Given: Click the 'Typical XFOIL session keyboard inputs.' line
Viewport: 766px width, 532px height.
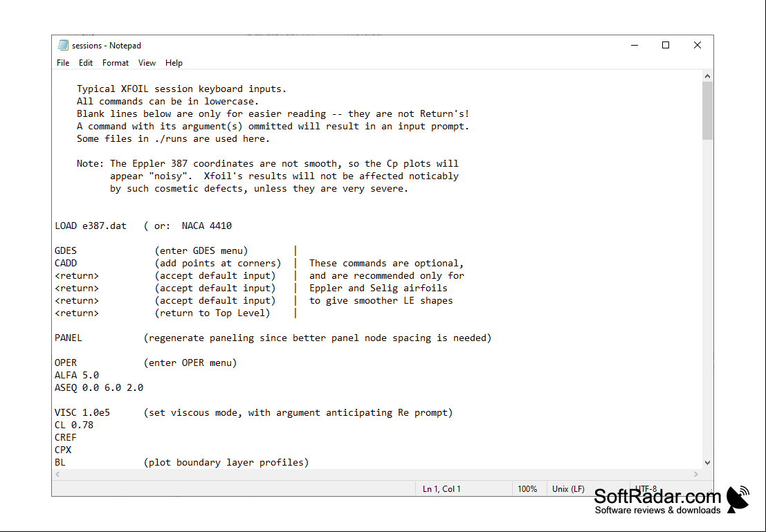Looking at the screenshot, I should 182,89.
